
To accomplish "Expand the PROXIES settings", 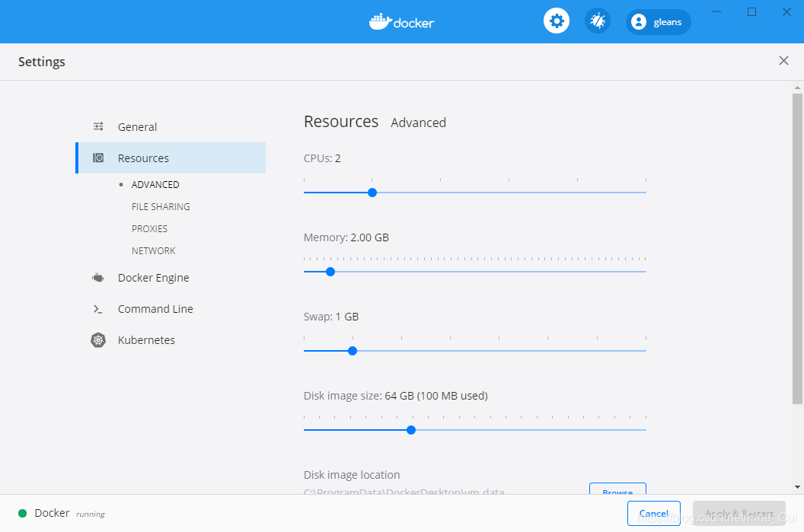I will (150, 228).
